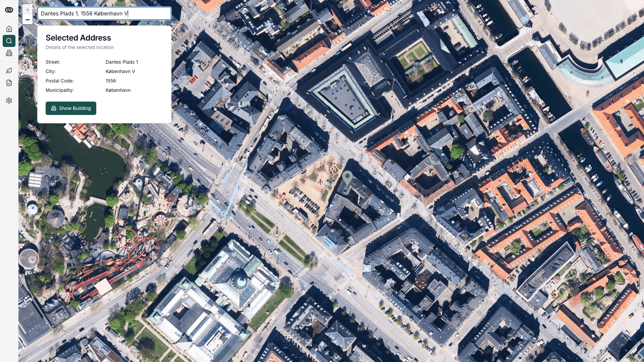Viewport: 644px width, 362px height.
Task: Open the leaf sustainability icon in the sidebar
Action: [x=9, y=71]
